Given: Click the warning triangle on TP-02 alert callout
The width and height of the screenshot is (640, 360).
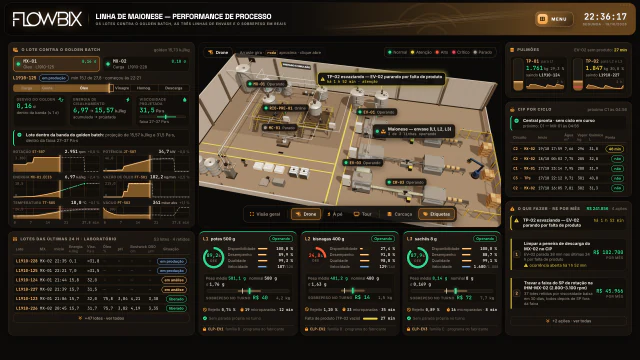Looking at the screenshot, I should click(322, 79).
